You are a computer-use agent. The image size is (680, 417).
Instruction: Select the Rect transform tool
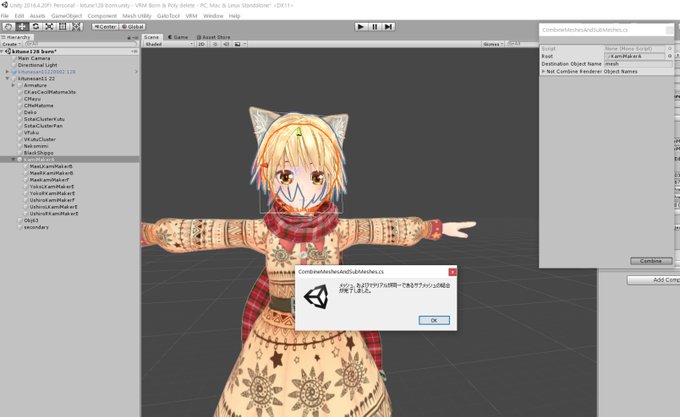point(63,26)
